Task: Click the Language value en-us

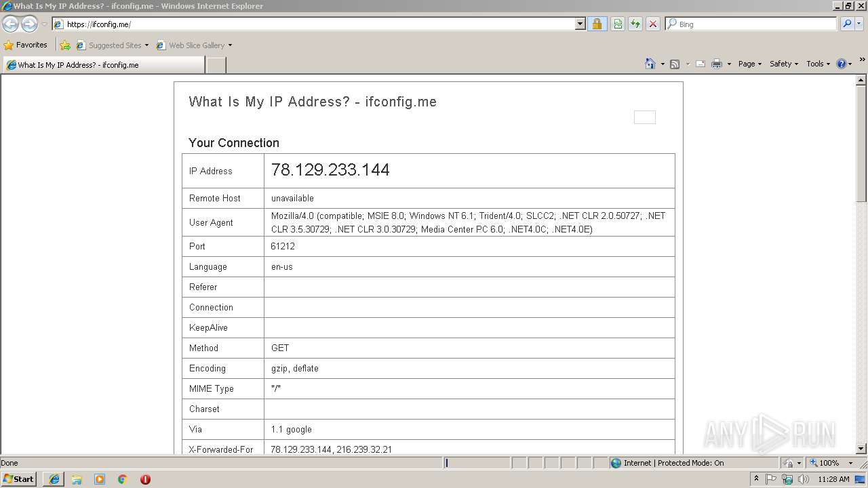Action: [x=282, y=266]
